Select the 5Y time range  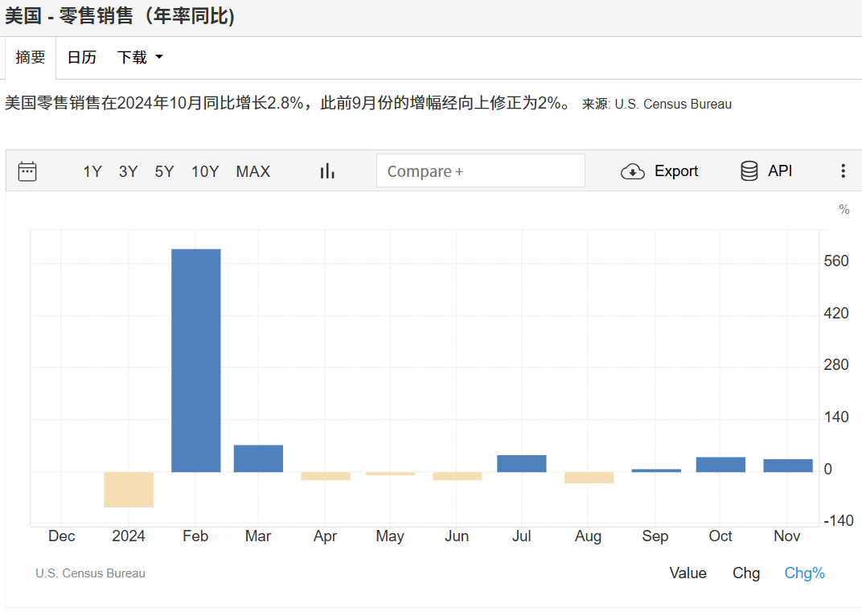click(x=164, y=171)
